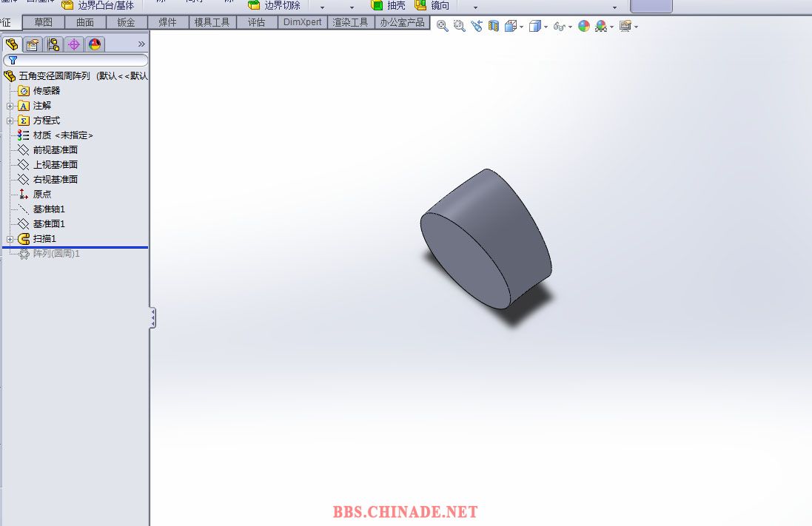Select the Zoom to Area tool

click(459, 26)
